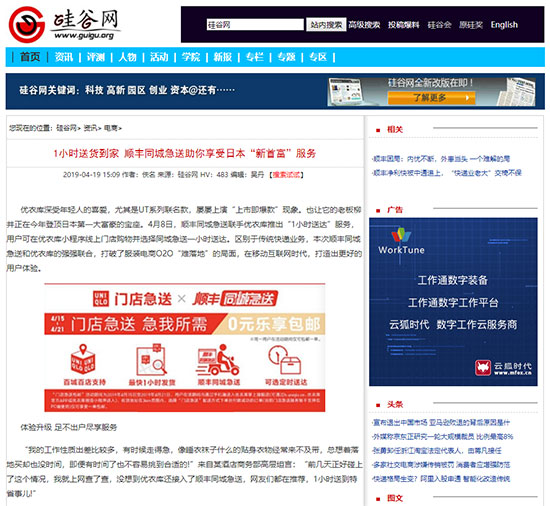Open the WorkTune advertisement banner

(x=453, y=302)
